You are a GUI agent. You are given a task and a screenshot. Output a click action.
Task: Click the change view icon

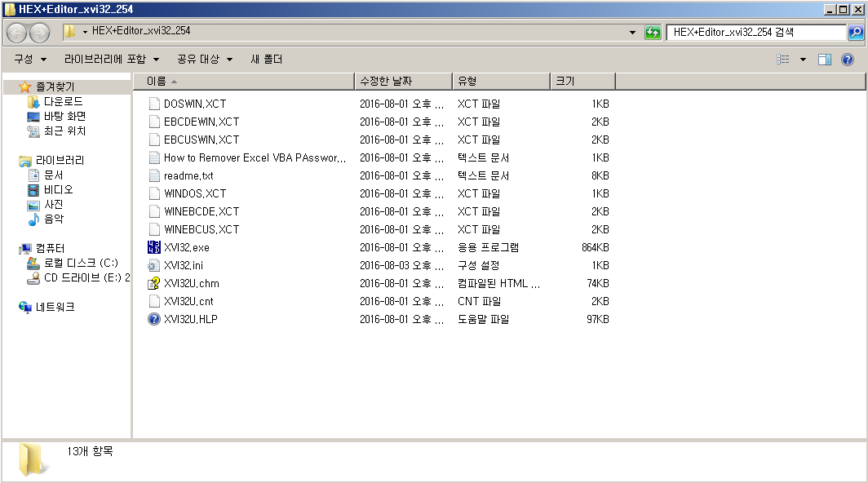click(783, 60)
